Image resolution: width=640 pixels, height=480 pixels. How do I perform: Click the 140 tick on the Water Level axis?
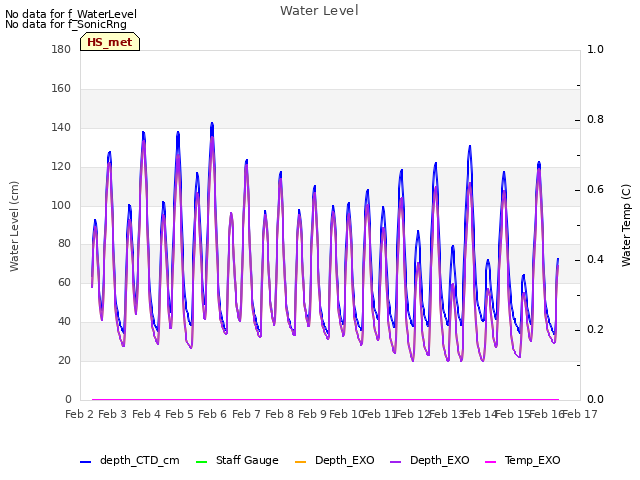pos(61,127)
